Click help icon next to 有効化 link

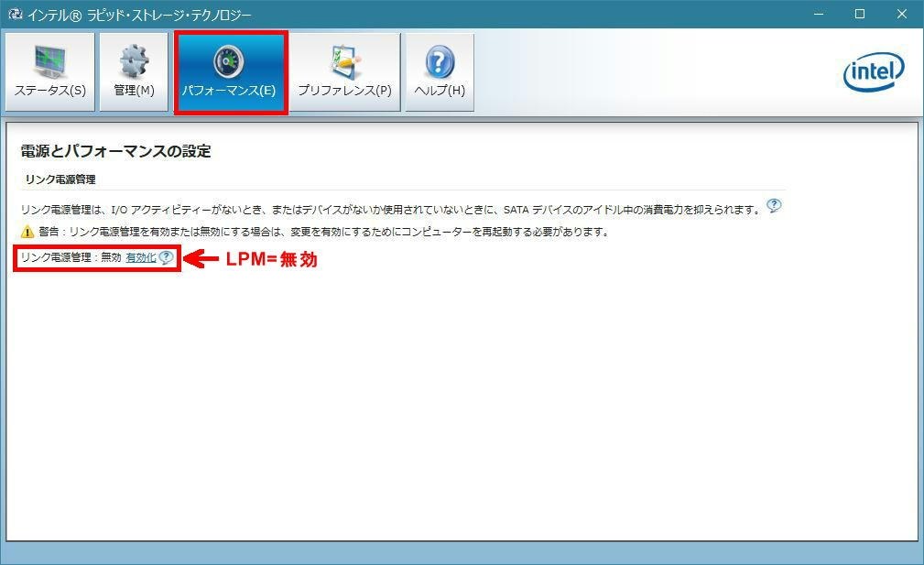click(x=166, y=257)
